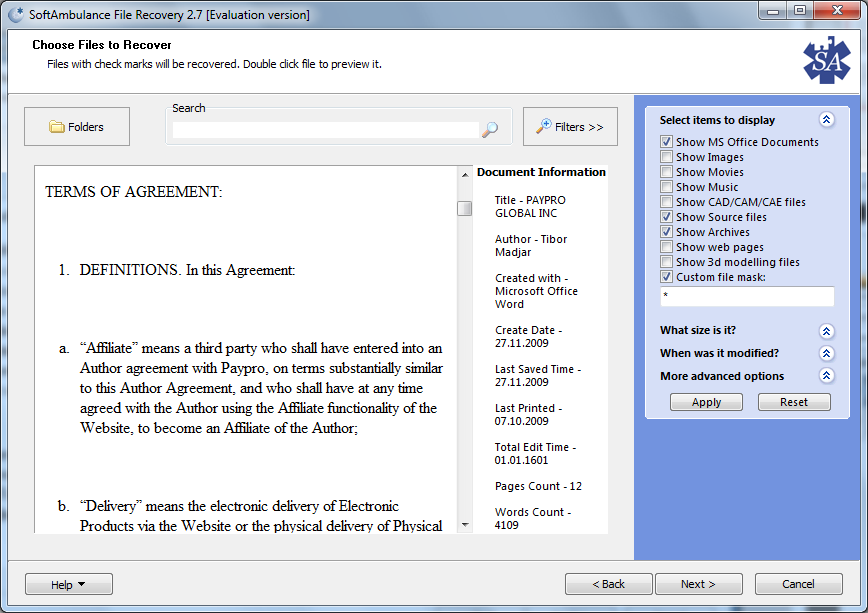Click 'Created with - Microsoft Office Word' entry
Viewport: 868px width, 613px height.
(x=536, y=291)
